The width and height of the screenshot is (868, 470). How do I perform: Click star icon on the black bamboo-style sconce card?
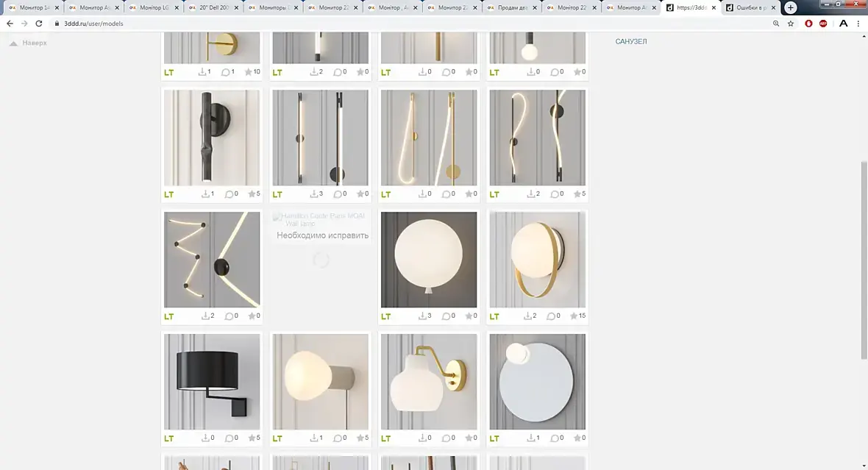(252, 193)
